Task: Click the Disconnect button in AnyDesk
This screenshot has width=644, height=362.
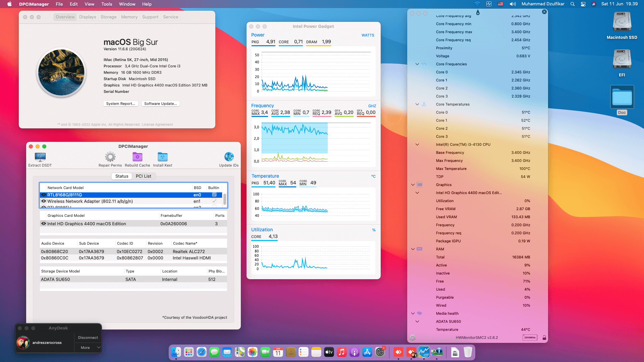Action: (88, 338)
